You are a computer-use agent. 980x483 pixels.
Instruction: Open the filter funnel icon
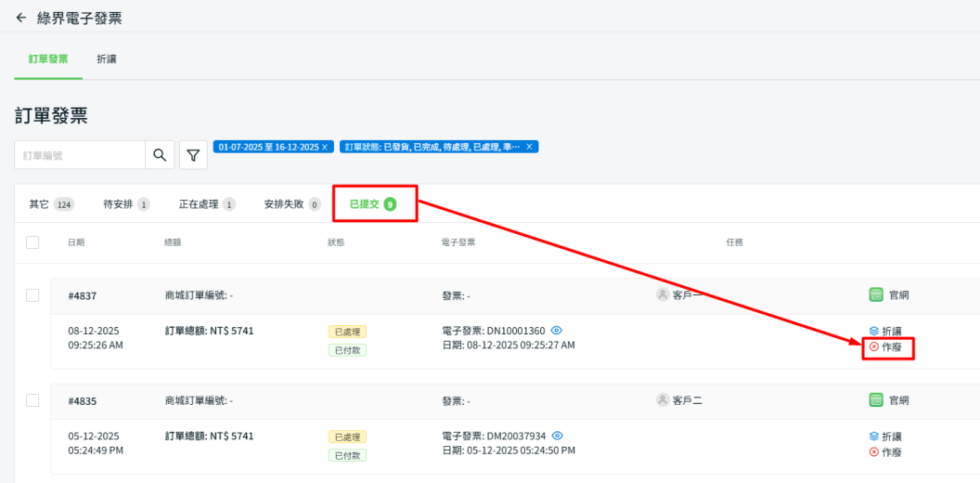coord(193,155)
